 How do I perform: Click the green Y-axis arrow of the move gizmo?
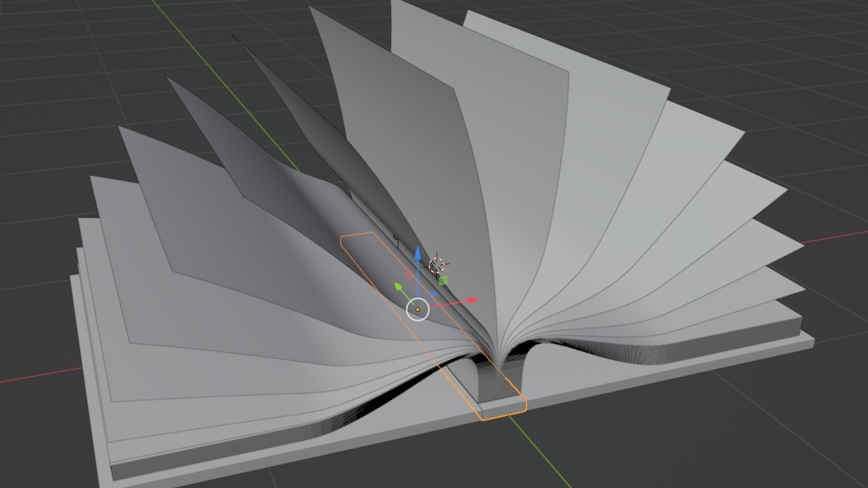point(398,286)
